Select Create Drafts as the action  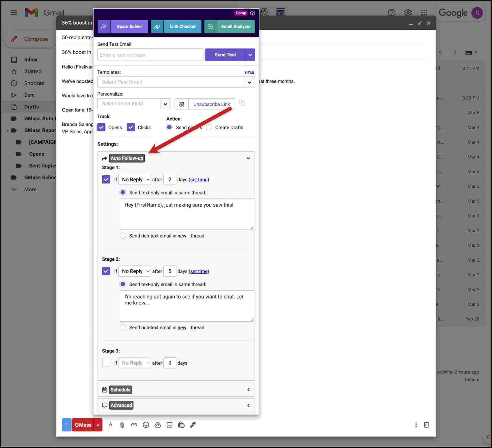coord(209,127)
